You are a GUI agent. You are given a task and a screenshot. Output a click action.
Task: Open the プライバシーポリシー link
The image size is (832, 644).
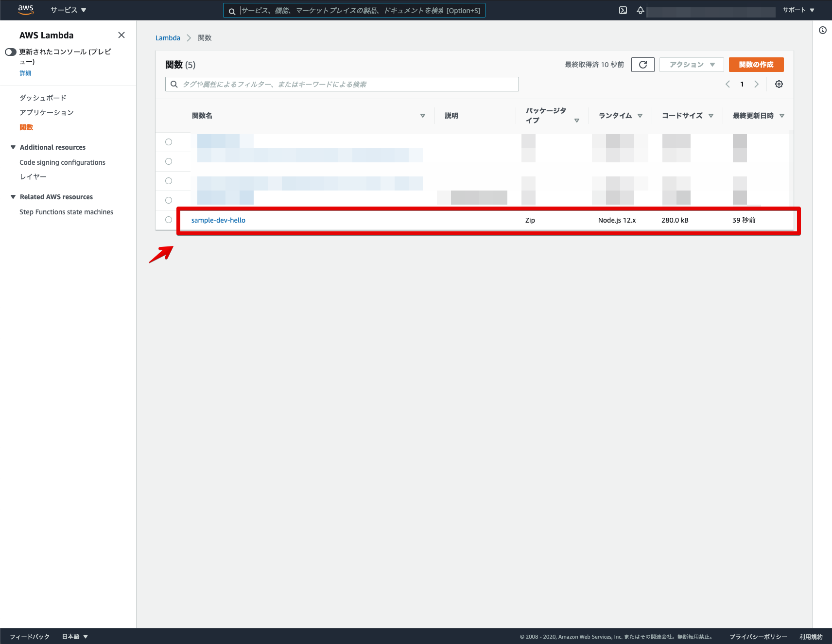pyautogui.click(x=758, y=637)
